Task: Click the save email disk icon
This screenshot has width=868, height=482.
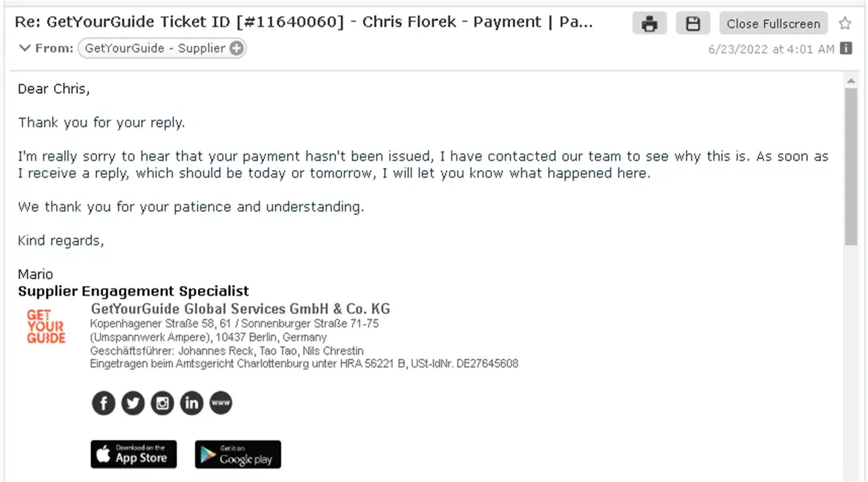Action: coord(693,24)
